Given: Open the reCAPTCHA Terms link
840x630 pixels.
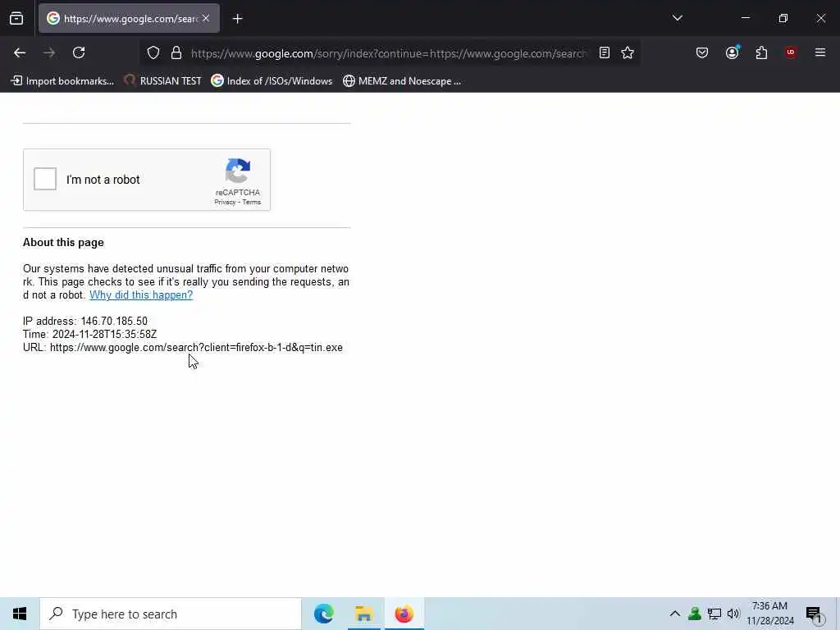Looking at the screenshot, I should click(251, 202).
